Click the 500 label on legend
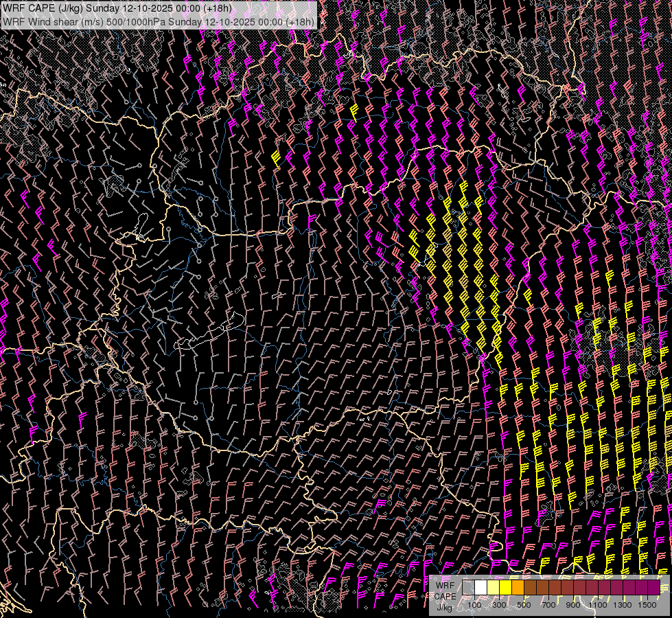The image size is (672, 618). point(524,606)
